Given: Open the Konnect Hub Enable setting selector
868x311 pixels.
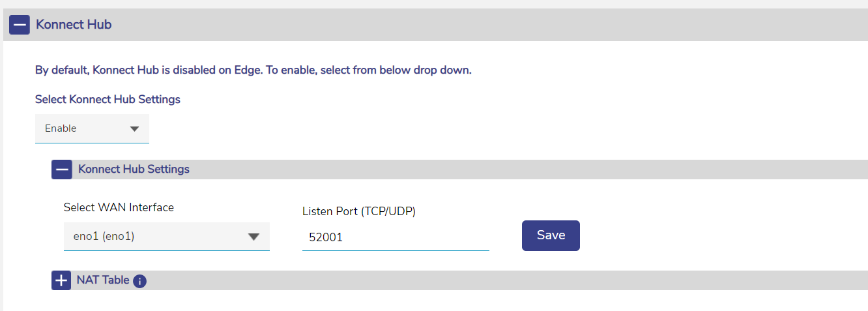Looking at the screenshot, I should click(85, 128).
